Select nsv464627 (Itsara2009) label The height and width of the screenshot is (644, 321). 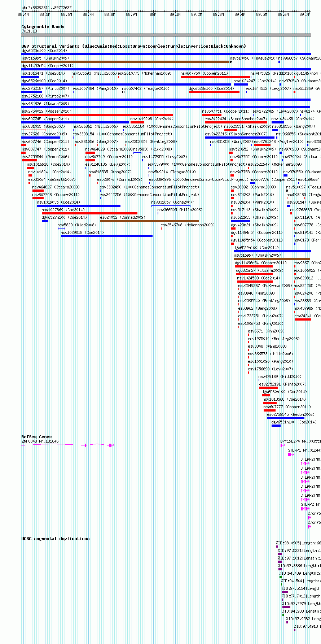click(56, 187)
